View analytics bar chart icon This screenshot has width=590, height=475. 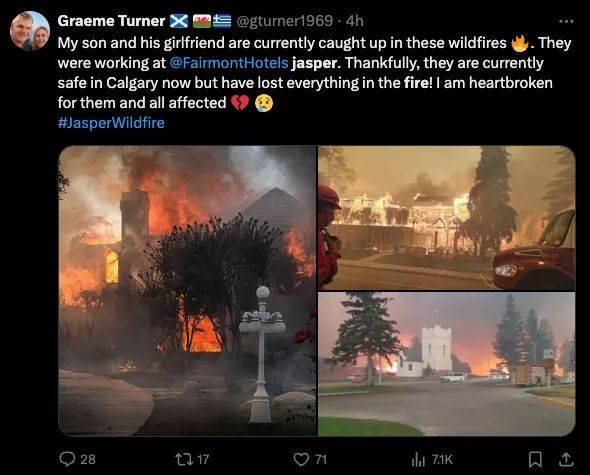(418, 459)
